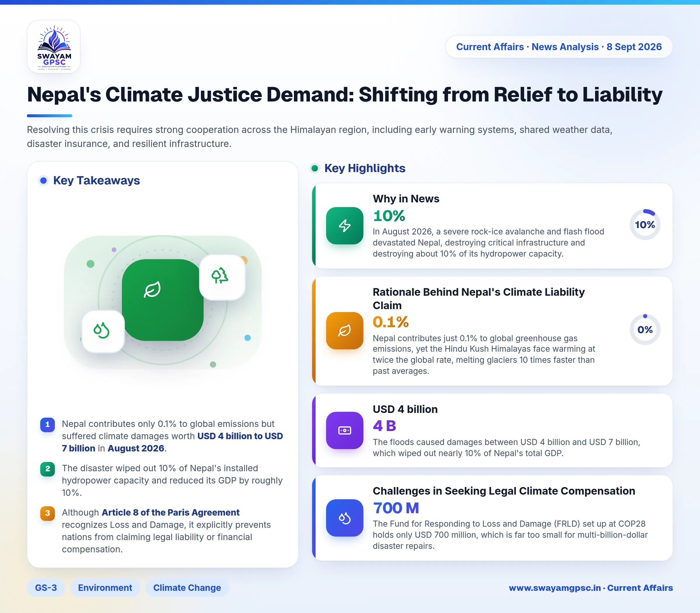
Task: Click the Key Highlights heading
Action: [x=365, y=168]
